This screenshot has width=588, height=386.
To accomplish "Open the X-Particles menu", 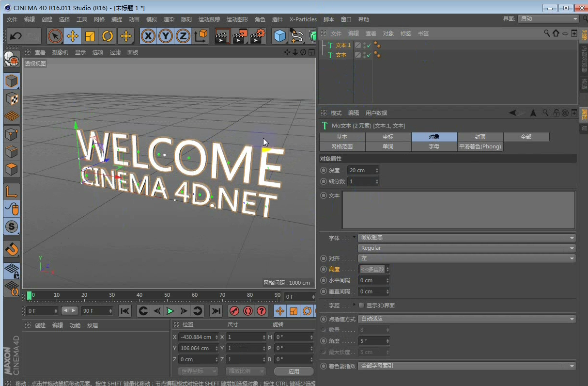I will 303,19.
